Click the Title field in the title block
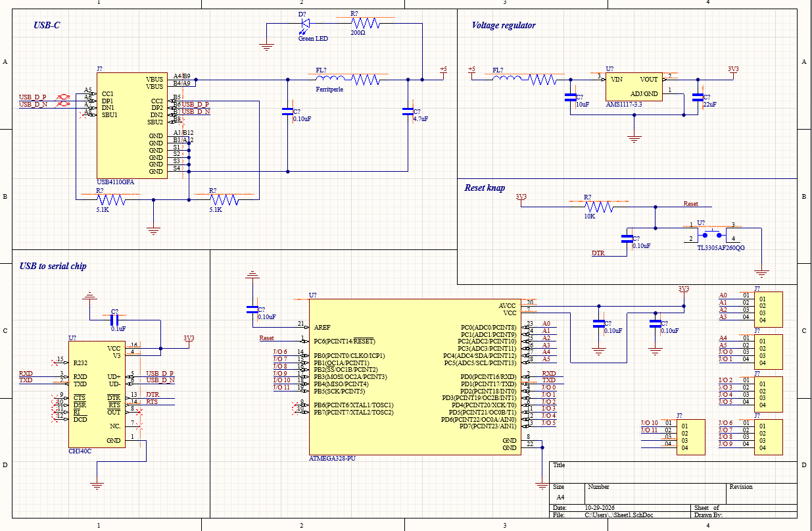The width and height of the screenshot is (812, 531). (672, 472)
